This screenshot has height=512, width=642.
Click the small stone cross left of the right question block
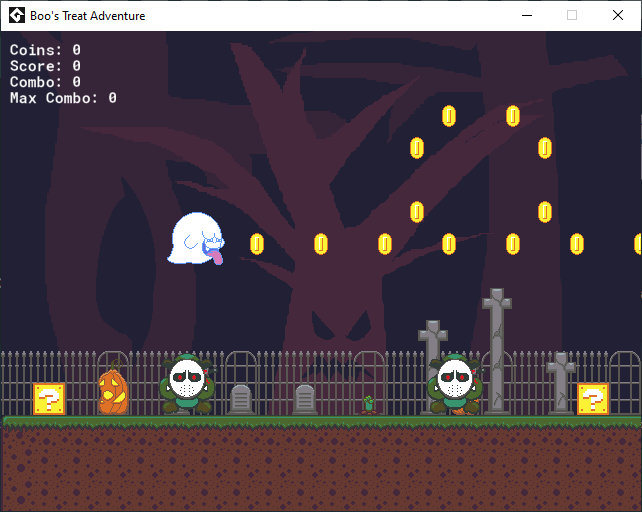click(561, 380)
